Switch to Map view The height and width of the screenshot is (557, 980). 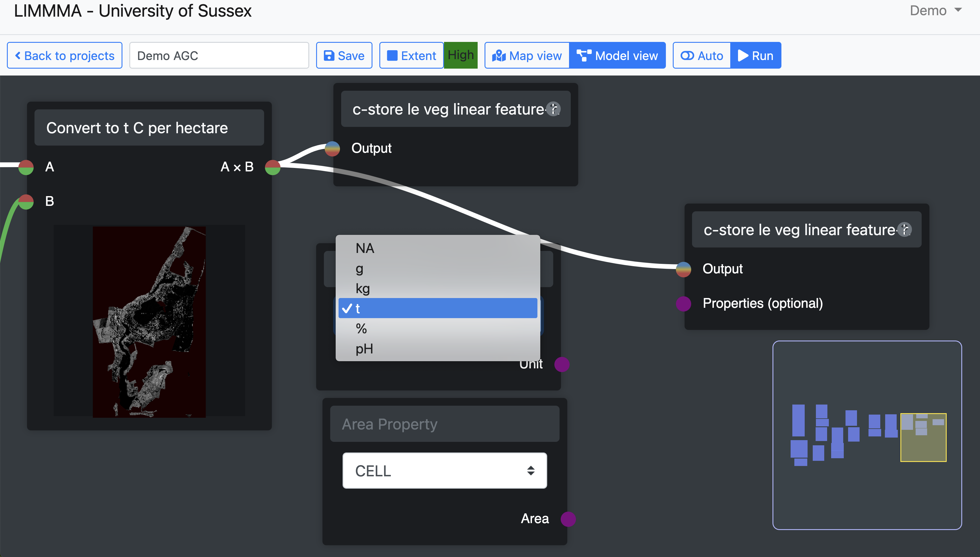(x=527, y=56)
